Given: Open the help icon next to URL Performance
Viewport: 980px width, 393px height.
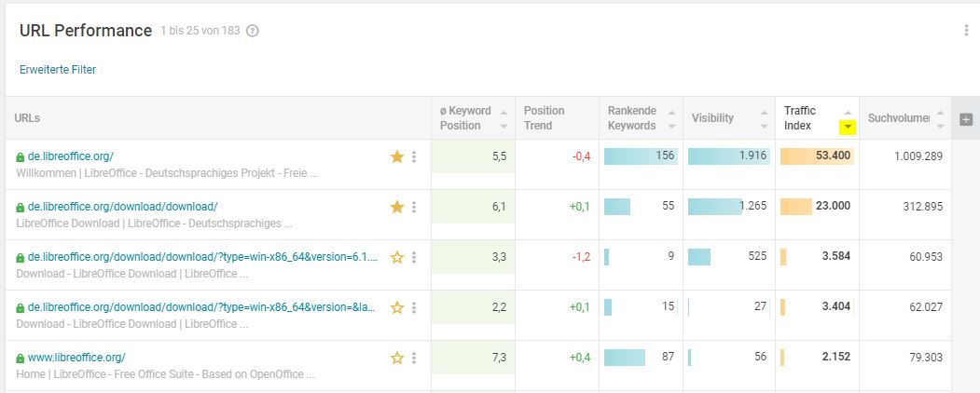Looking at the screenshot, I should click(253, 31).
